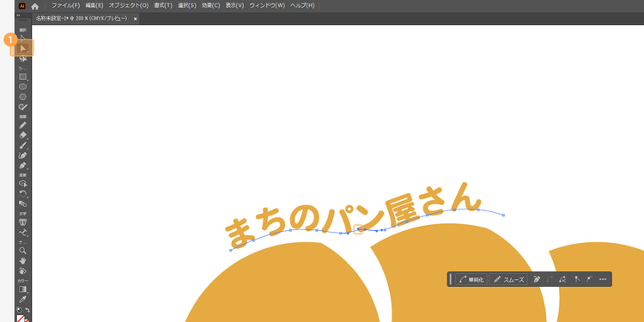Select the Rotate tool
This screenshot has width=644, height=322.
(23, 193)
